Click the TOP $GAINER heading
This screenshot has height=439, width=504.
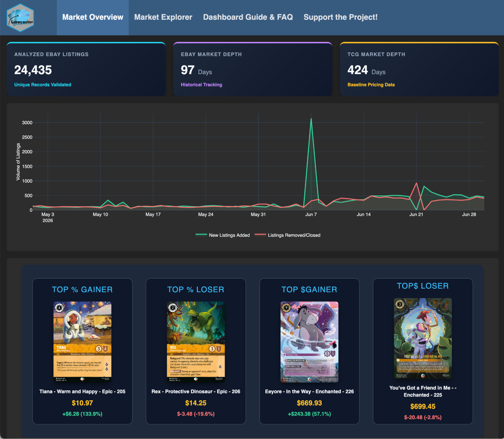coord(309,289)
